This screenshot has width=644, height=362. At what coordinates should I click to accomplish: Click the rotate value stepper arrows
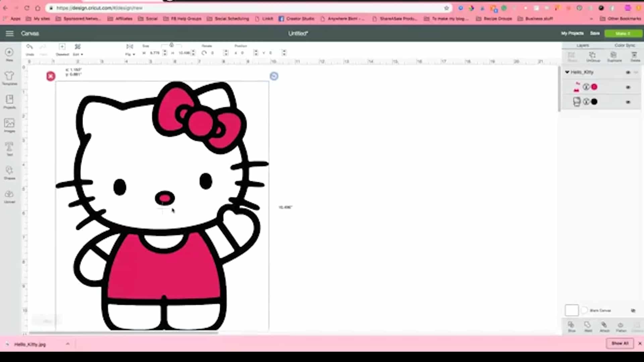pos(226,53)
